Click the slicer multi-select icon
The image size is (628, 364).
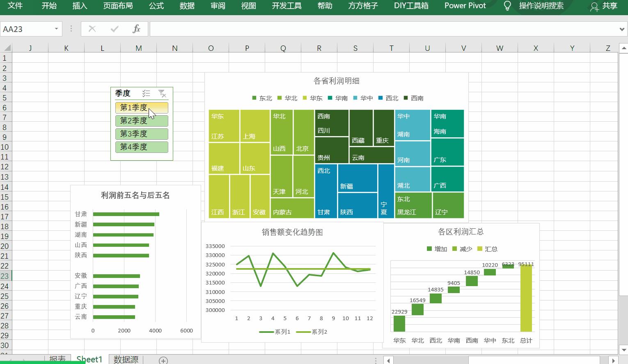(x=146, y=93)
